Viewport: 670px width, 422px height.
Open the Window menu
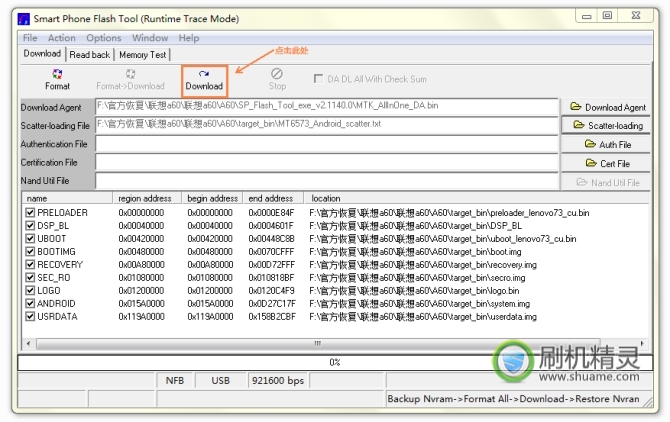(150, 38)
